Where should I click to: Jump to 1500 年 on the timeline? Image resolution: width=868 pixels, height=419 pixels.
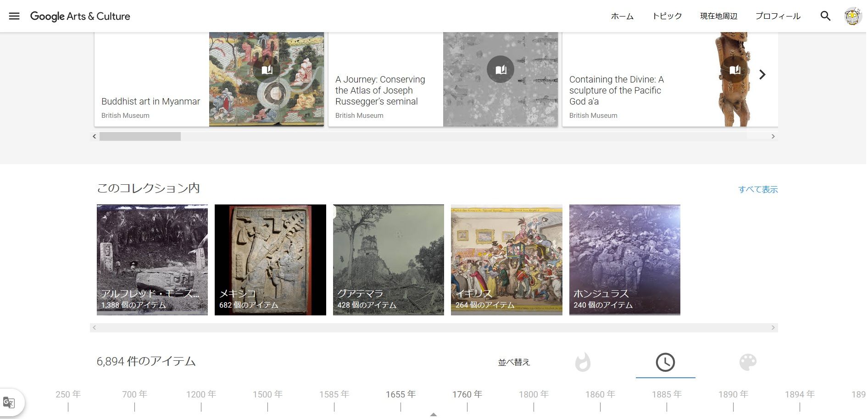(x=267, y=394)
